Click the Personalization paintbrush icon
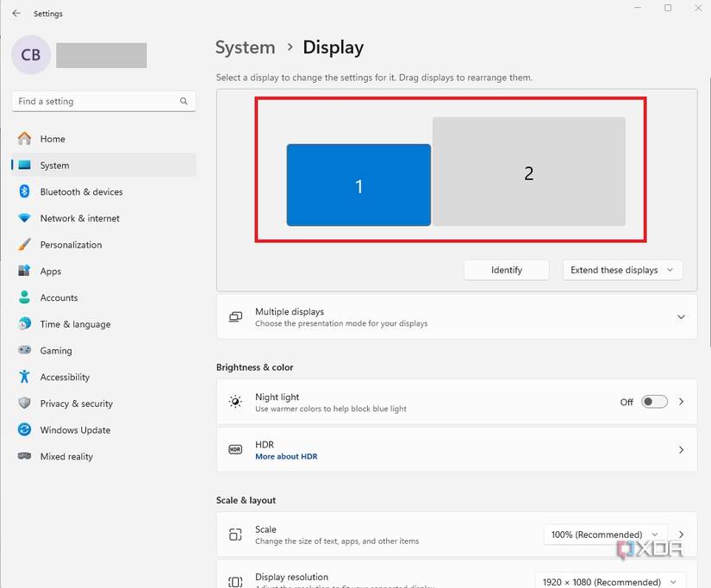The height and width of the screenshot is (588, 711). [24, 244]
